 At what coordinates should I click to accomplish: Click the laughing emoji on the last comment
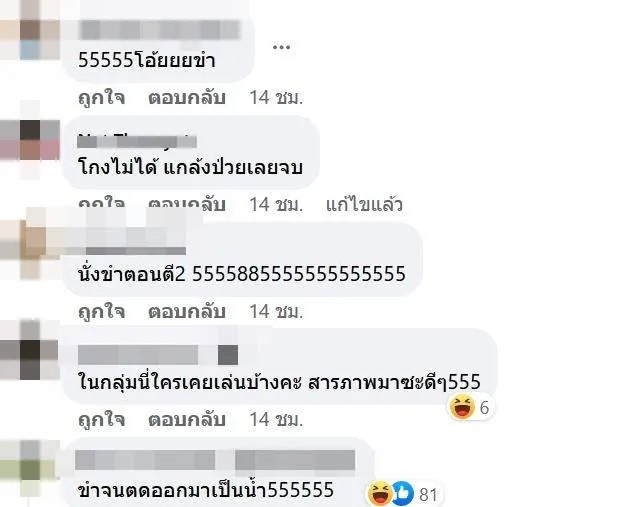coord(380,493)
